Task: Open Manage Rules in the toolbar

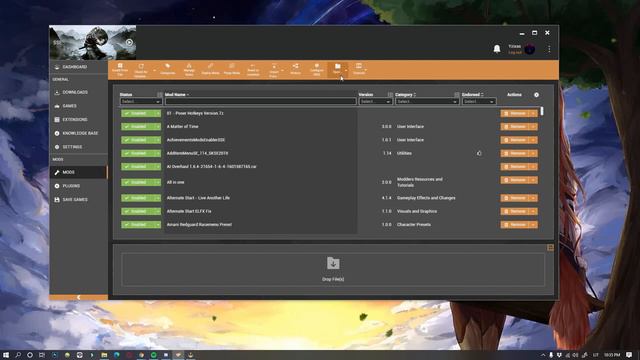Action: tap(189, 69)
